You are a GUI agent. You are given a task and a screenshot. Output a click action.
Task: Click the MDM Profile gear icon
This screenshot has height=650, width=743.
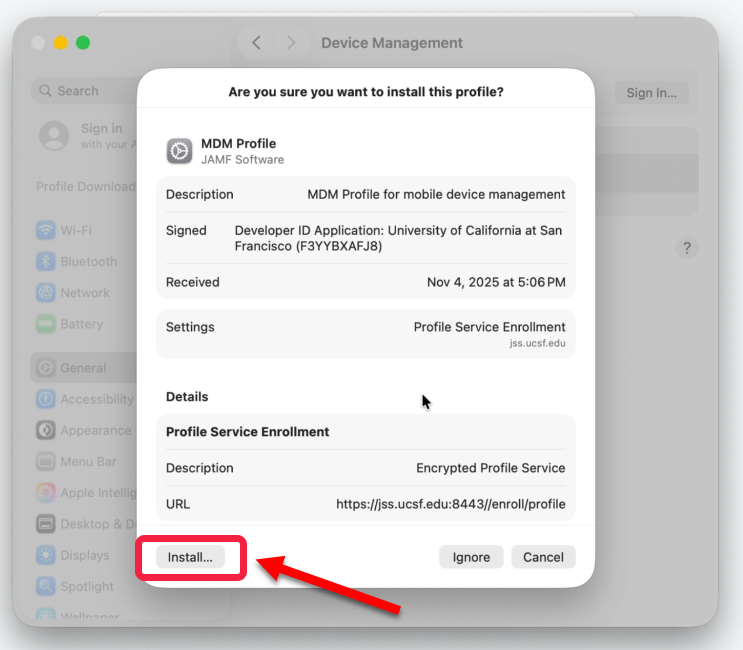[x=179, y=151]
